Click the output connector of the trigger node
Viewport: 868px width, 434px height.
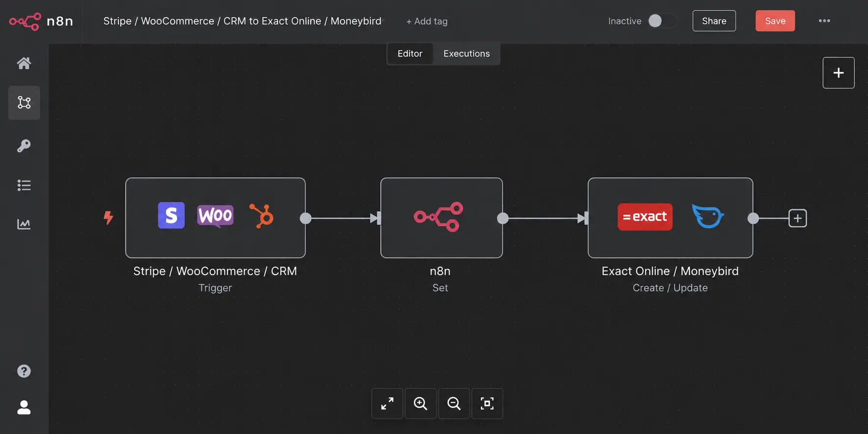pos(306,218)
